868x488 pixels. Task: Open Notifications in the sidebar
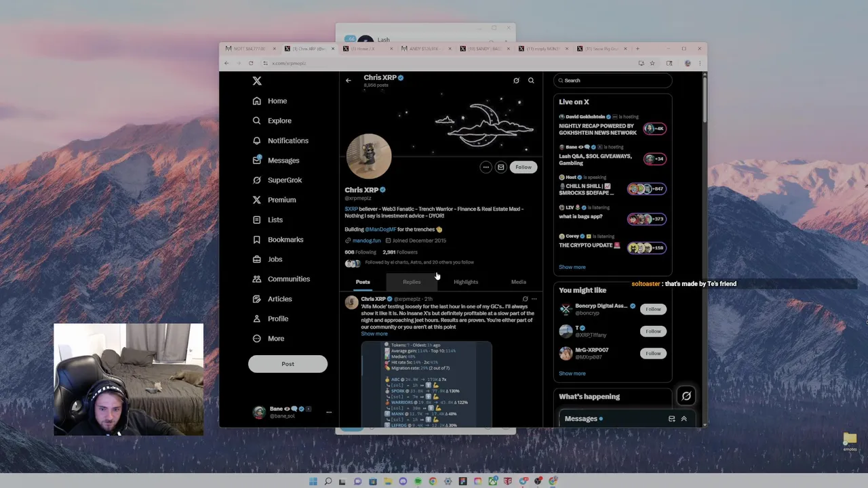281,140
